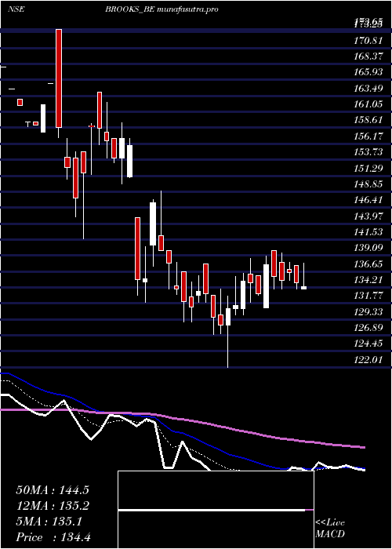Click the 170.81 price axis label
Image resolution: width=392 pixels, height=549 pixels.
pyautogui.click(x=368, y=41)
